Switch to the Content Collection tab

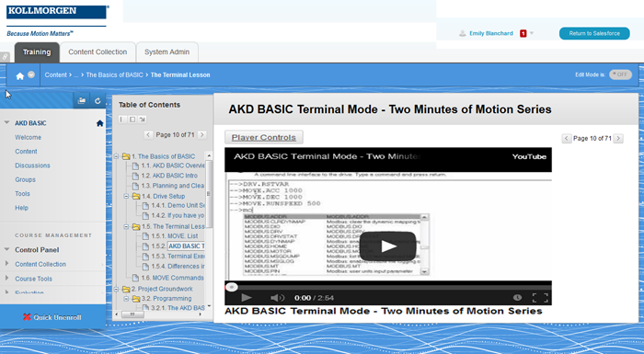coord(98,52)
